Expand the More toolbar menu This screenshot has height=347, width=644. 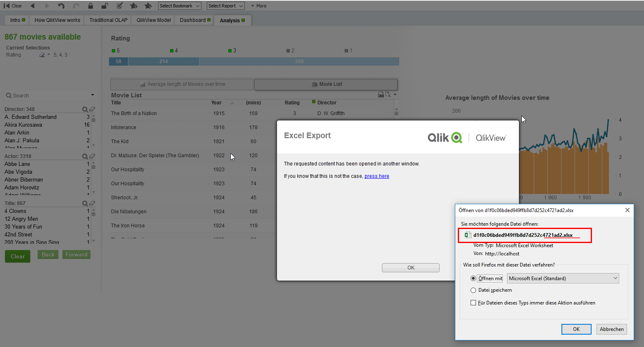(259, 6)
